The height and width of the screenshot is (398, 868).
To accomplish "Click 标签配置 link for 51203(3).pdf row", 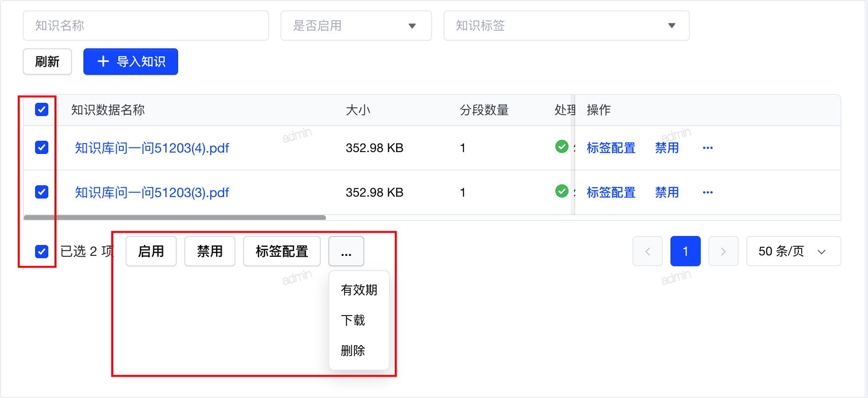I will pyautogui.click(x=611, y=192).
